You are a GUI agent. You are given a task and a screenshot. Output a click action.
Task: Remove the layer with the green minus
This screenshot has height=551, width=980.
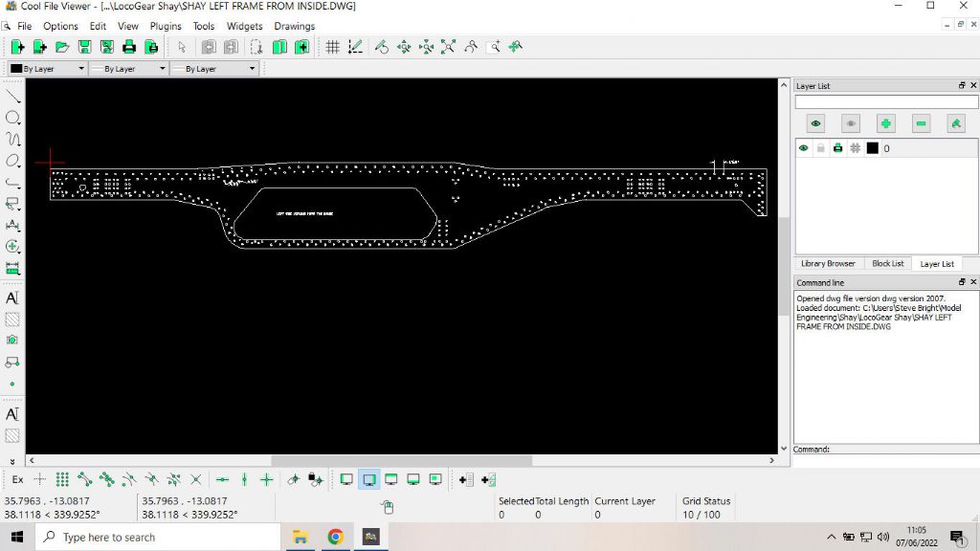(921, 123)
